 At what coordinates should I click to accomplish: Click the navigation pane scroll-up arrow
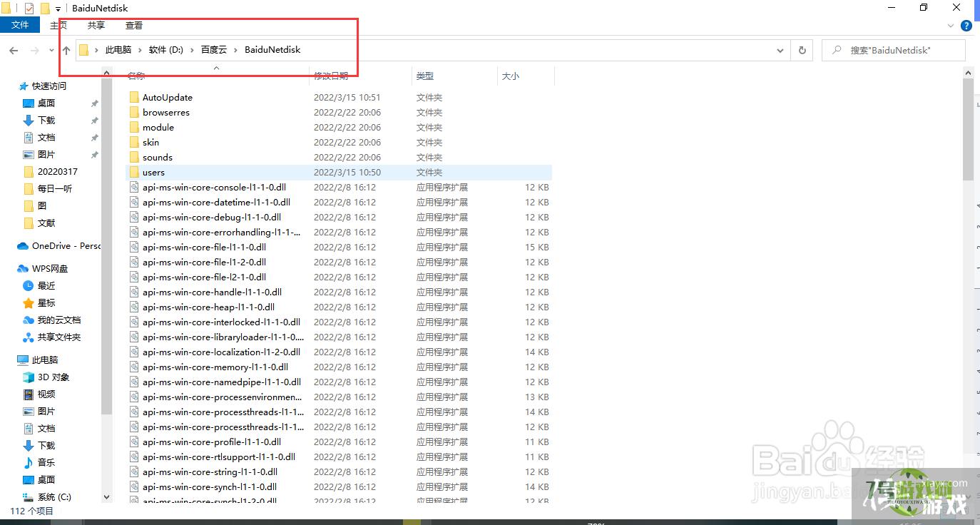coord(107,72)
